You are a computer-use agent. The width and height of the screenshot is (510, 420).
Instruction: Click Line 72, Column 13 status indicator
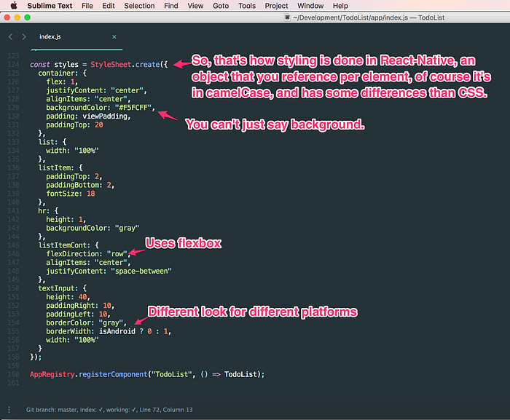click(166, 410)
